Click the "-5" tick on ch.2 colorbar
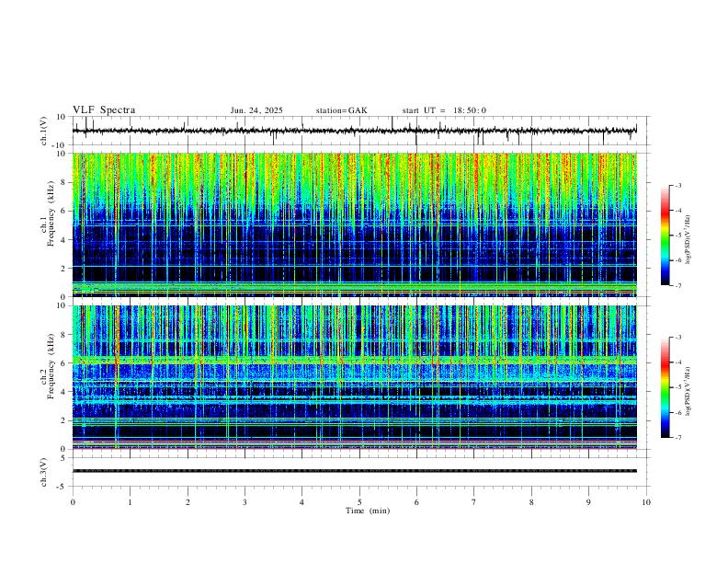Viewport: 728px width, 563px height. pos(677,387)
